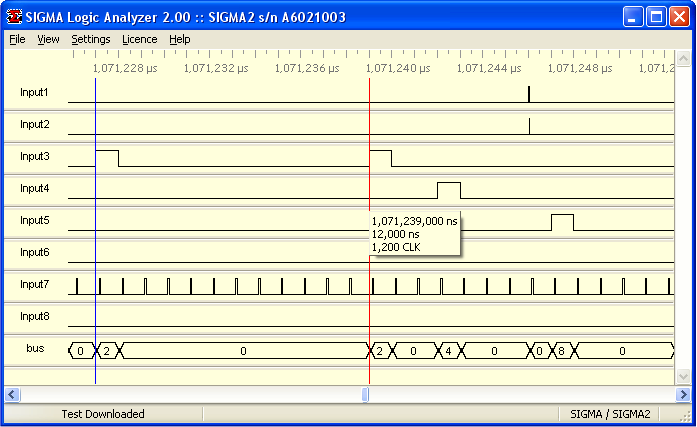This screenshot has height=427, width=697.
Task: Open the File menu
Action: tap(17, 39)
